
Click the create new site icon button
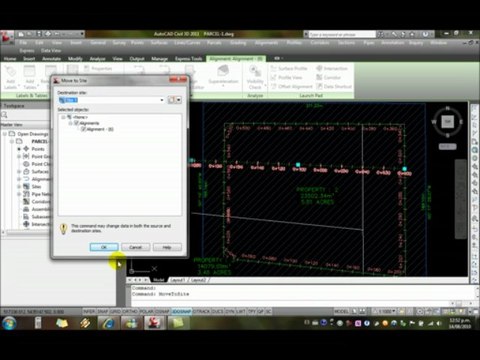click(x=171, y=100)
